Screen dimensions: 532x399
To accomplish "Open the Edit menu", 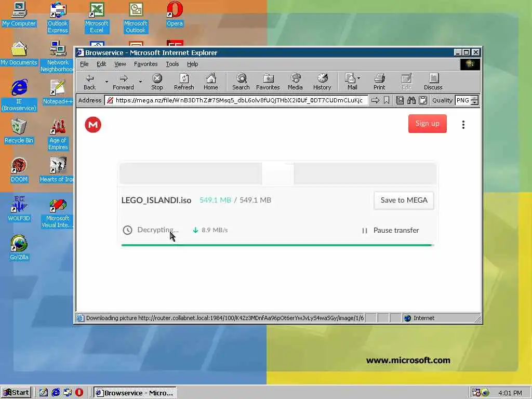I will [101, 64].
